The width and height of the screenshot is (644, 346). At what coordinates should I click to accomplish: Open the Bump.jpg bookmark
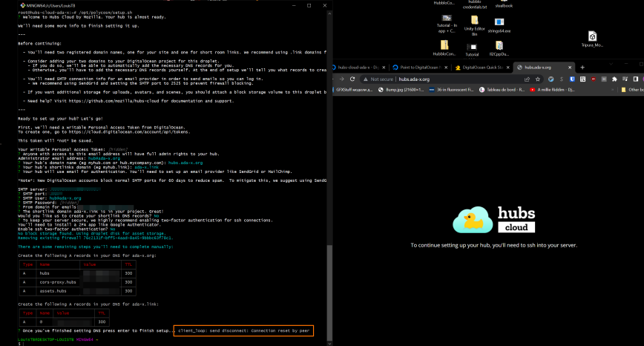click(x=401, y=90)
